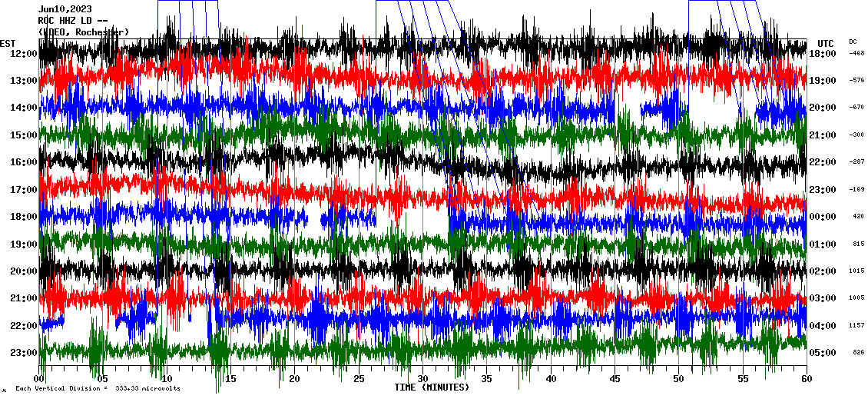Click the 00:00 UTC row label
Image resolution: width=868 pixels, height=399 pixels.
[x=823, y=217]
